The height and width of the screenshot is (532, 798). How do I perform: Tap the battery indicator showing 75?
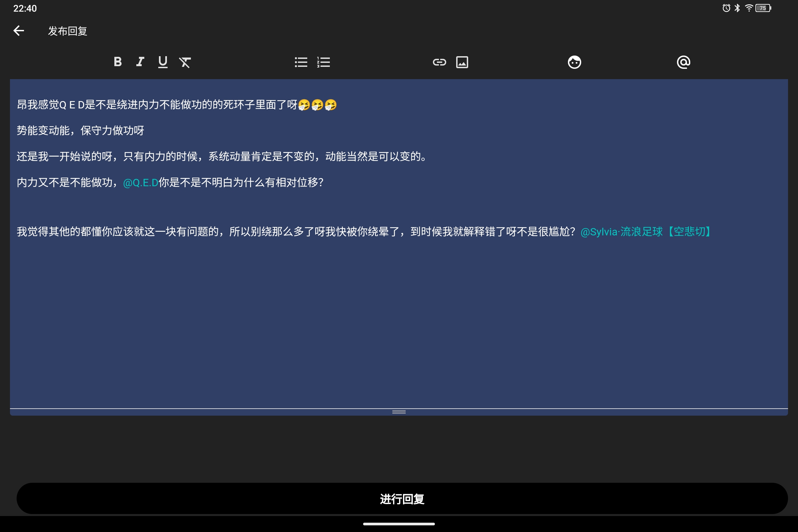763,8
